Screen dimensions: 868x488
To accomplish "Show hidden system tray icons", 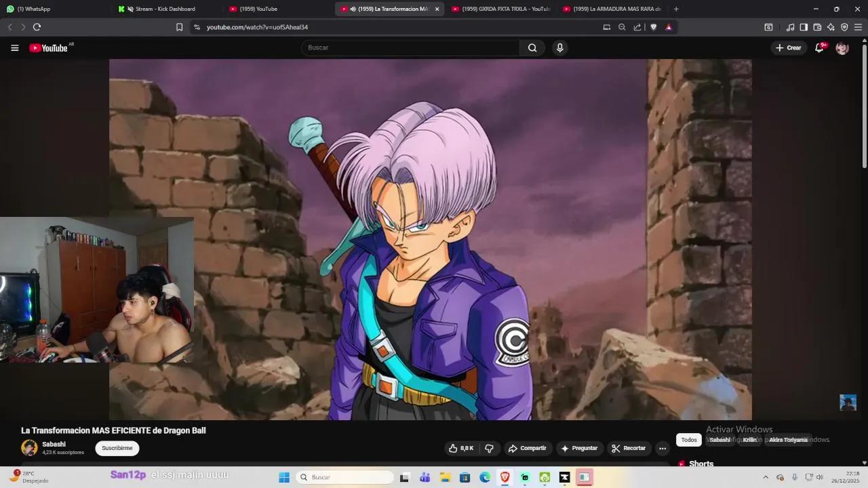I will [766, 477].
